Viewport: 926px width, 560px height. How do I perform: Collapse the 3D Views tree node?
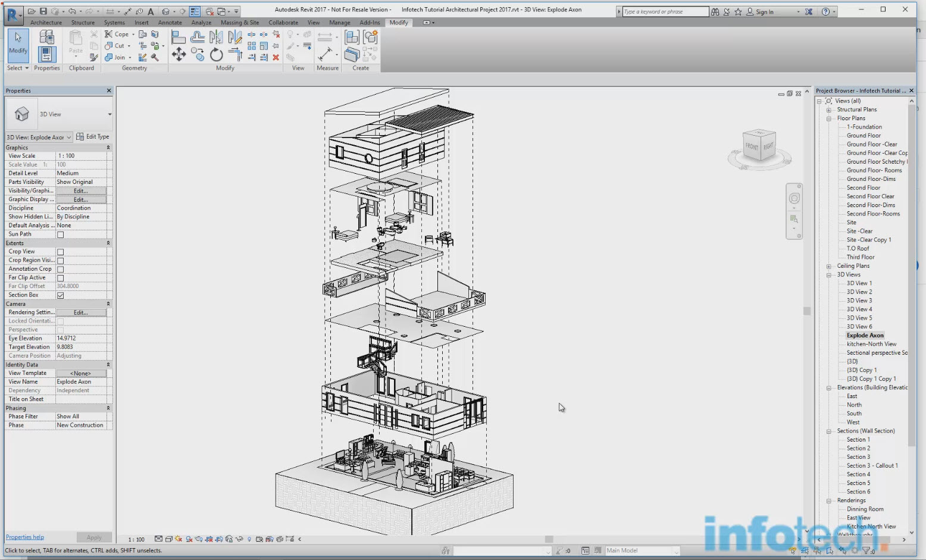coord(828,275)
